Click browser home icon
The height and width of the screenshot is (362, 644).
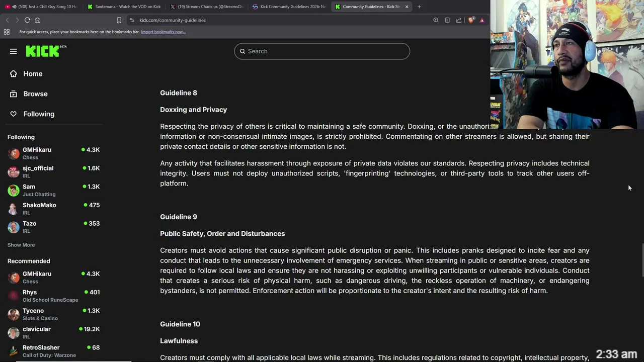[x=37, y=20]
